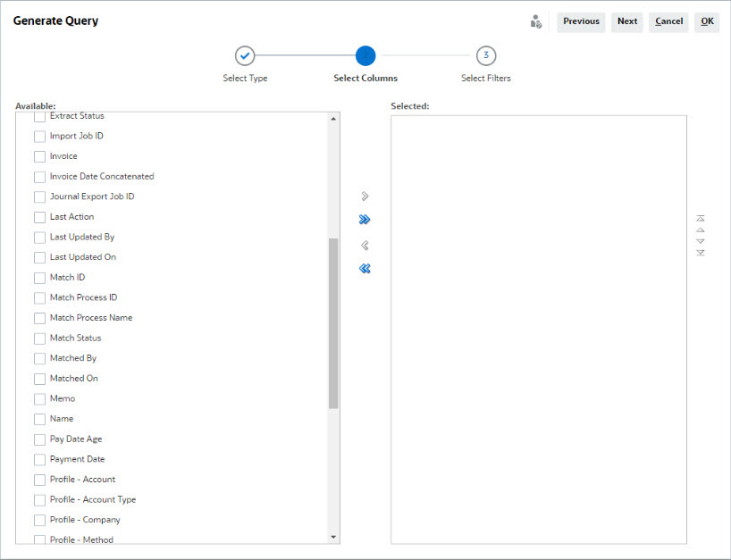Move all columns to Selected list
This screenshot has height=560, width=731.
point(365,220)
